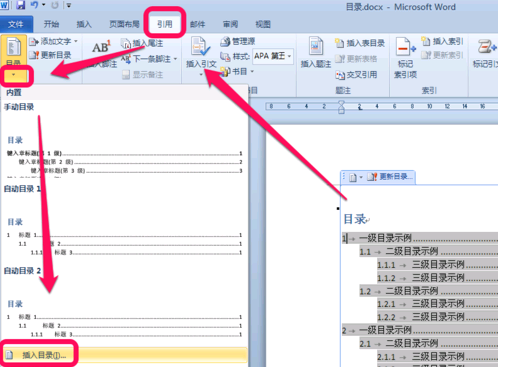Image resolution: width=509 pixels, height=367 pixels.
Task: Click 更新目录 in the ribbon
Action: [x=50, y=55]
